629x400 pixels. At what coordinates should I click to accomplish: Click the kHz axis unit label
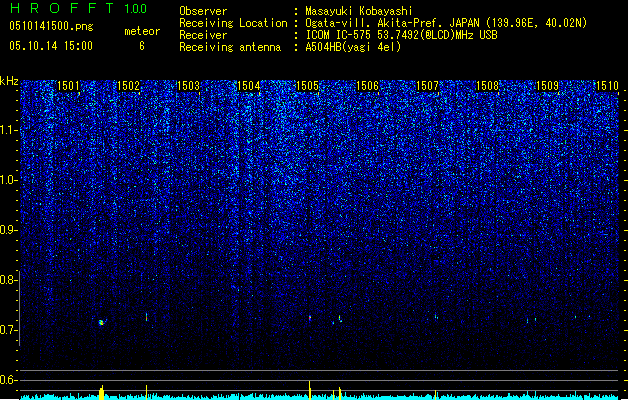(x=9, y=81)
